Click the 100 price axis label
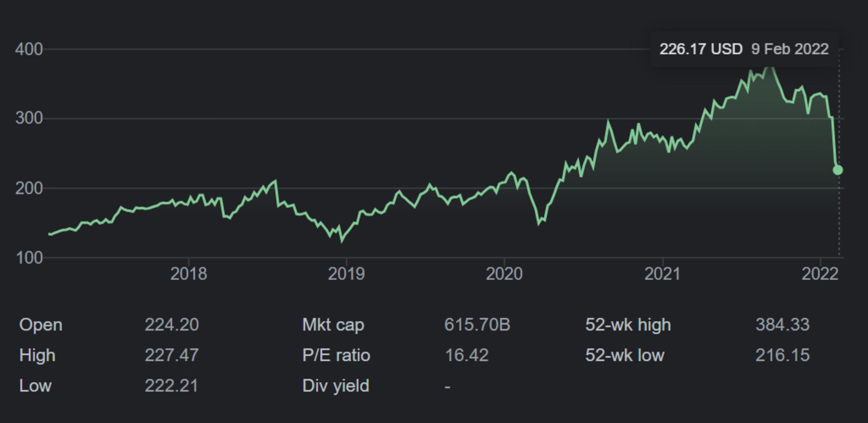The image size is (868, 423). point(29,258)
